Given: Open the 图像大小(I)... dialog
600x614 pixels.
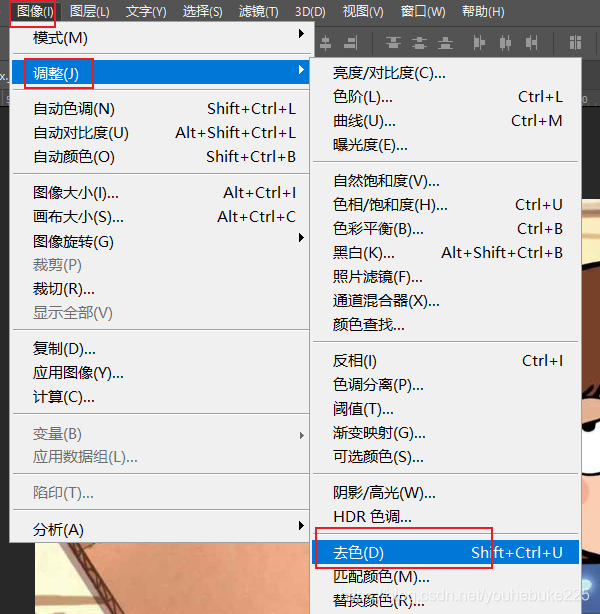Looking at the screenshot, I should [161, 193].
